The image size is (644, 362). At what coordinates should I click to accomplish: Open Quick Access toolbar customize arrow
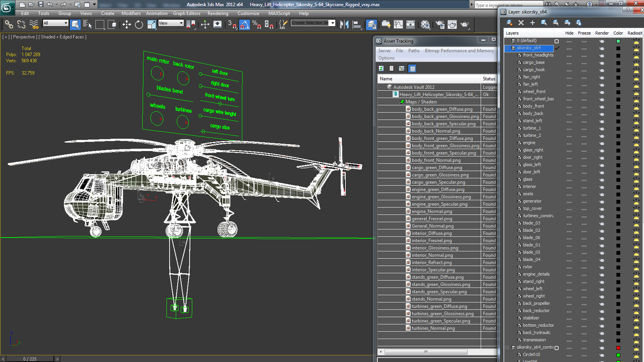(94, 4)
